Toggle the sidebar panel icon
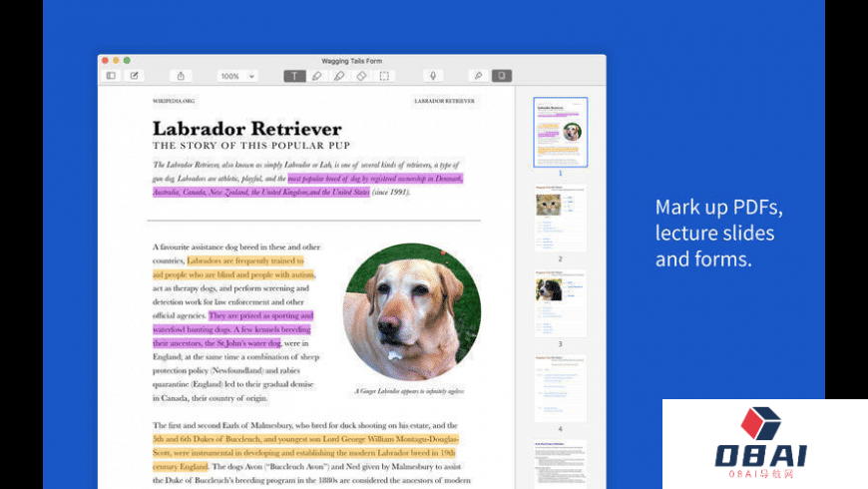 coord(112,76)
